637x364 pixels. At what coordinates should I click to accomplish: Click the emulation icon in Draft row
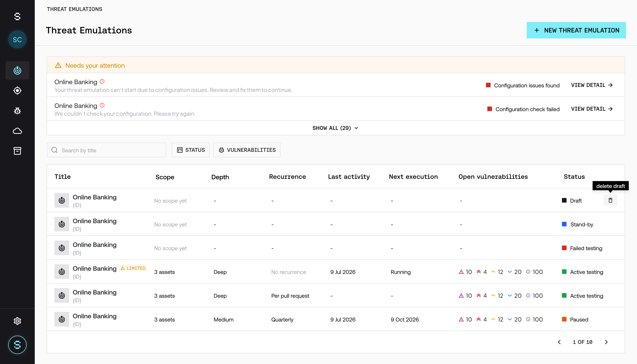pos(62,200)
